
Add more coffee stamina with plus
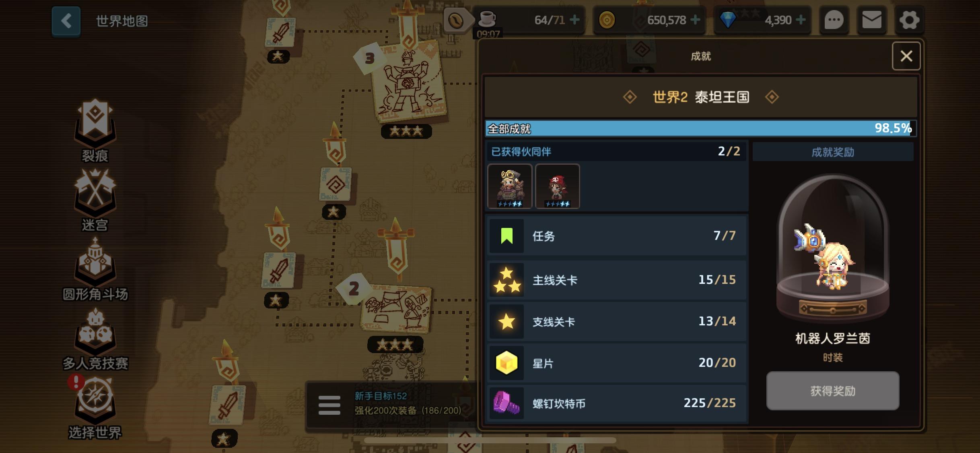[x=574, y=20]
